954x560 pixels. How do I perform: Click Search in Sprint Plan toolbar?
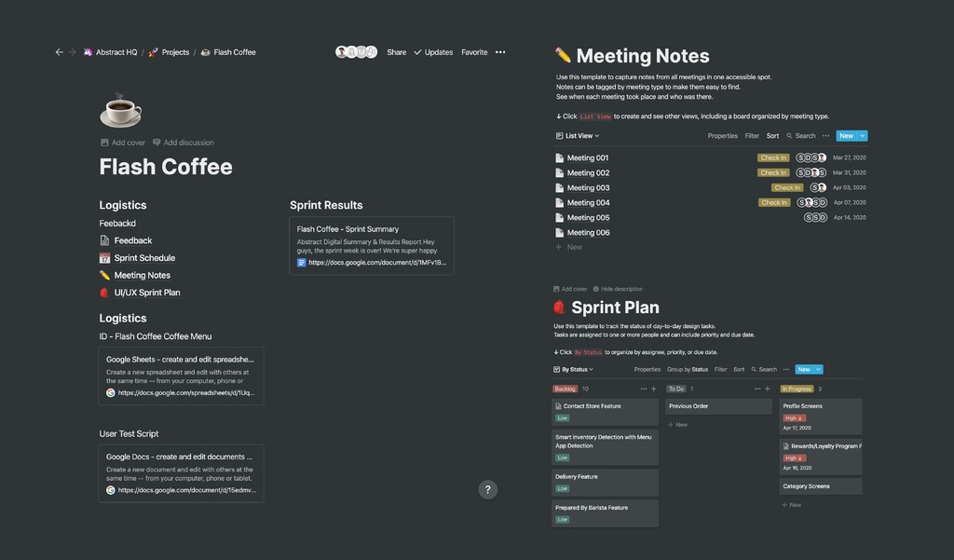click(764, 370)
